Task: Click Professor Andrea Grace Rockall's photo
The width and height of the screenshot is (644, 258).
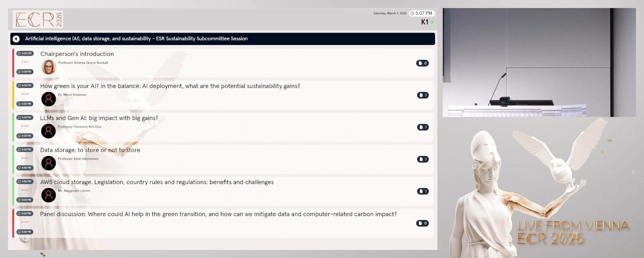Action: coord(49,67)
